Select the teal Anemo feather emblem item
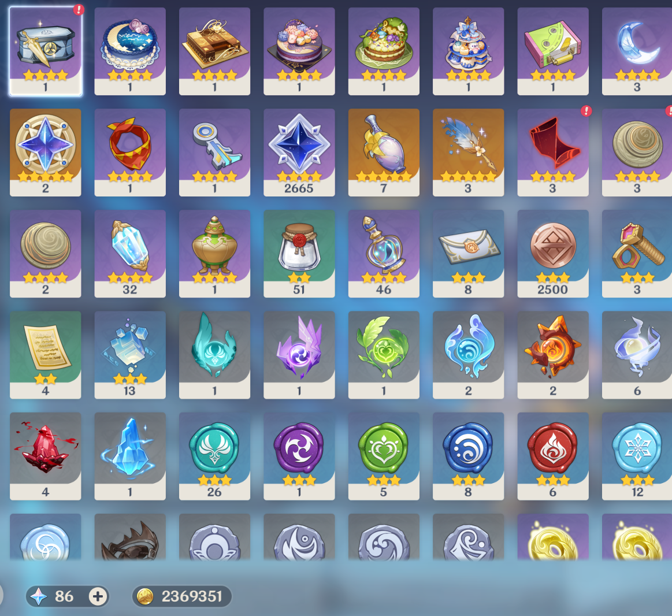The width and height of the screenshot is (672, 616). click(x=215, y=355)
